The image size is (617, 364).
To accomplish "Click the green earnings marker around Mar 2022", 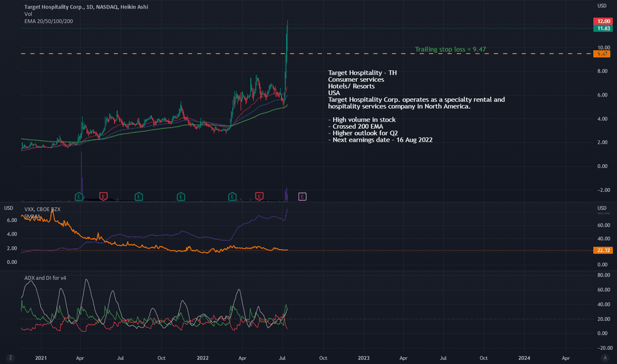I will coord(232,197).
